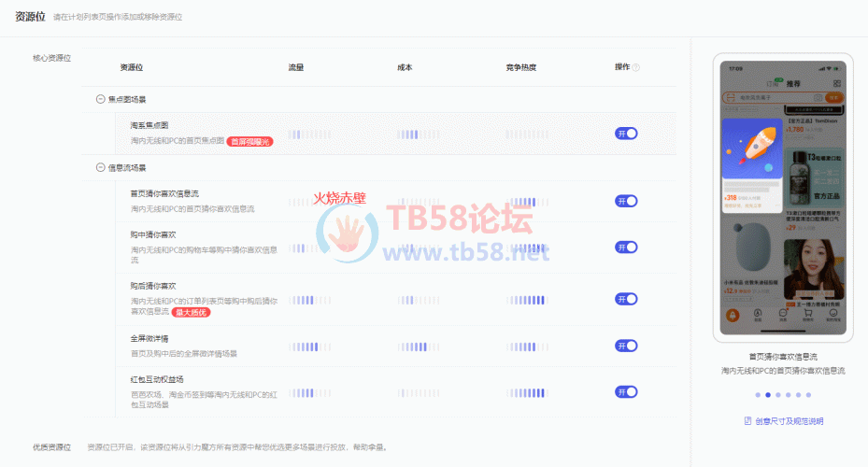Collapse the 信息流场景 group

tap(100, 168)
